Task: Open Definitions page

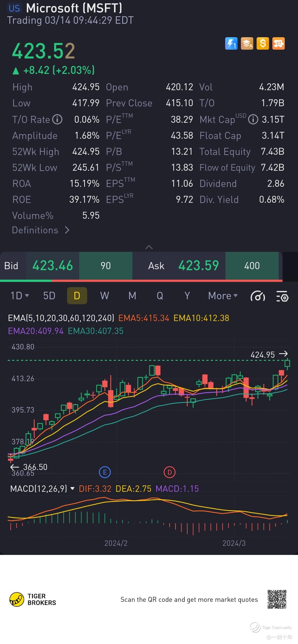Action: coord(41,230)
